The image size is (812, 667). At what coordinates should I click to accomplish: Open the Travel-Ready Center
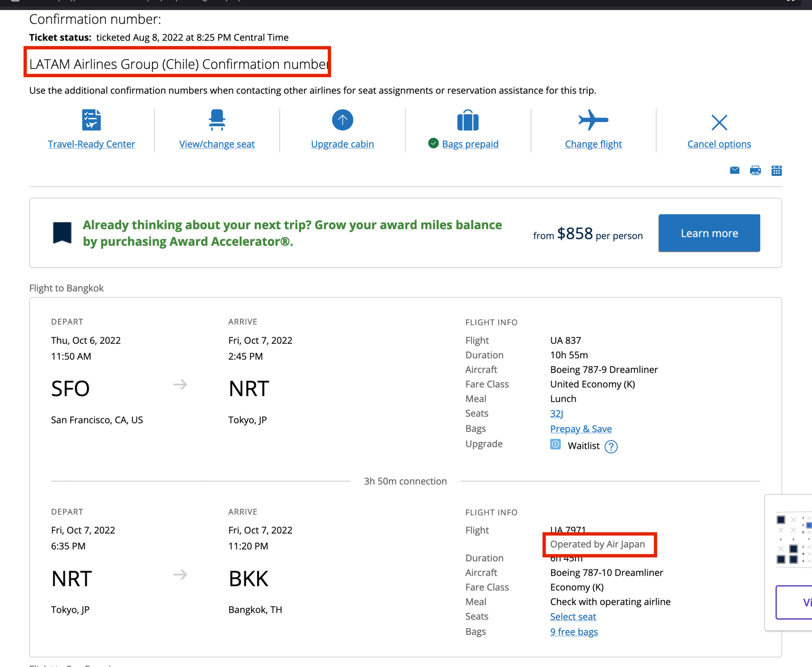(91, 144)
